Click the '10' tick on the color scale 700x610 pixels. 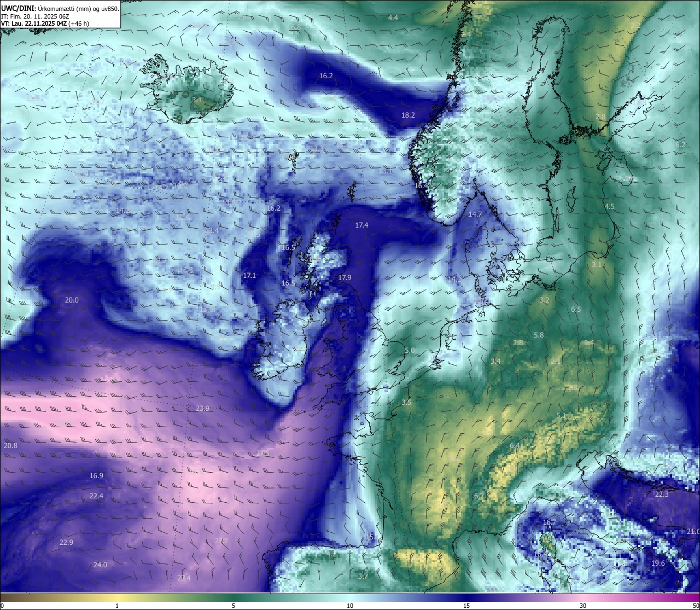(350, 606)
